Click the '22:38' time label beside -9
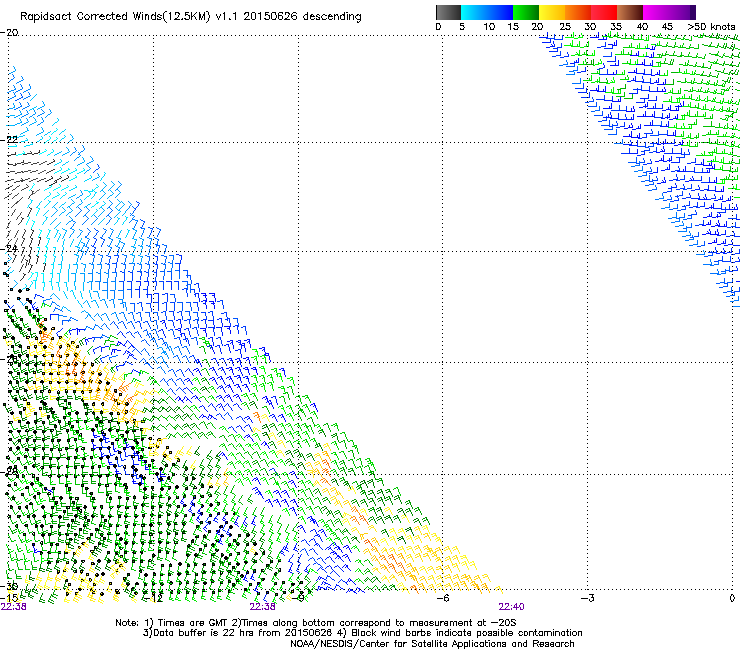 click(262, 607)
